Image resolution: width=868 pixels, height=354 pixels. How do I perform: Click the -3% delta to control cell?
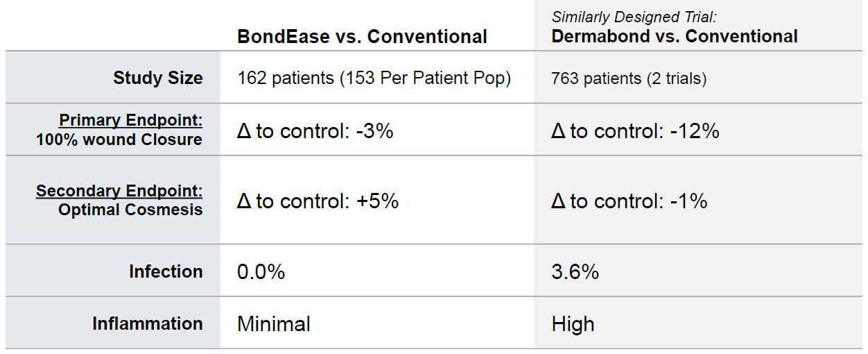pyautogui.click(x=315, y=130)
